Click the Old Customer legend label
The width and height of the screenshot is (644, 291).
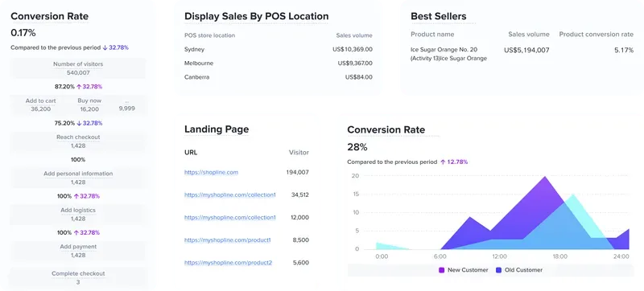524,270
